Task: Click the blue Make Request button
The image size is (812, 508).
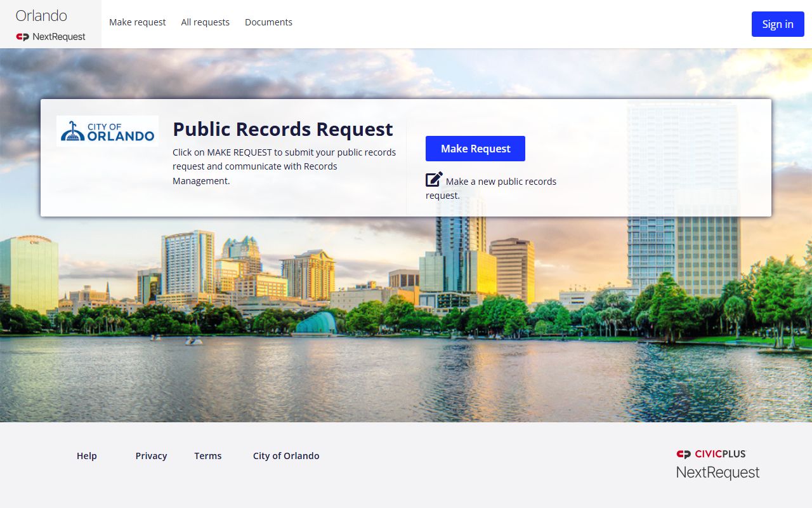Action: point(475,149)
